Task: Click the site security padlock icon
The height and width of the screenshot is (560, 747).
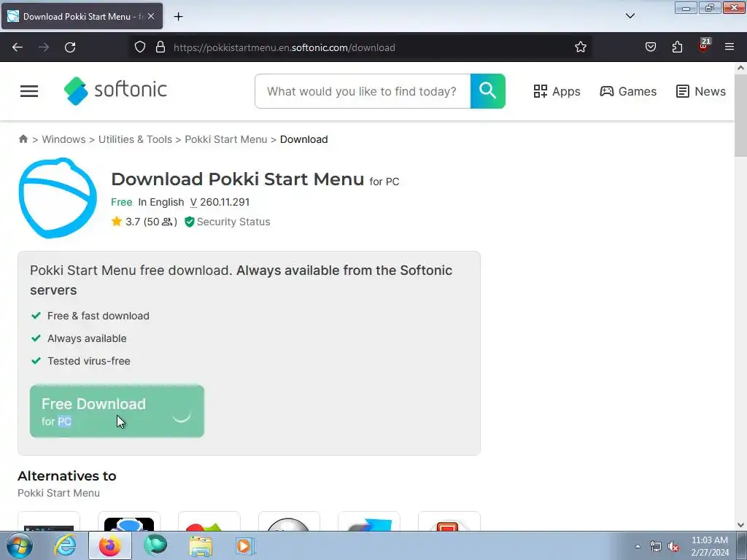Action: click(160, 47)
